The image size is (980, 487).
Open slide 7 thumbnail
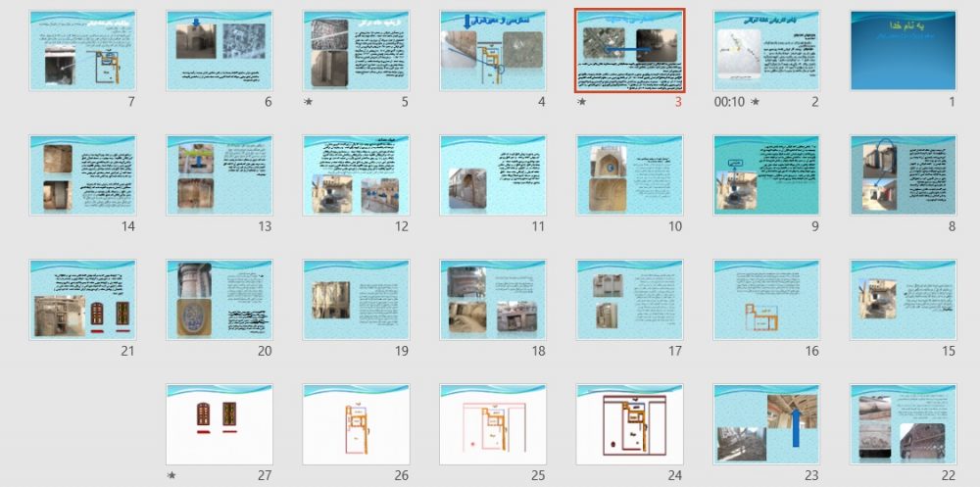click(82, 51)
